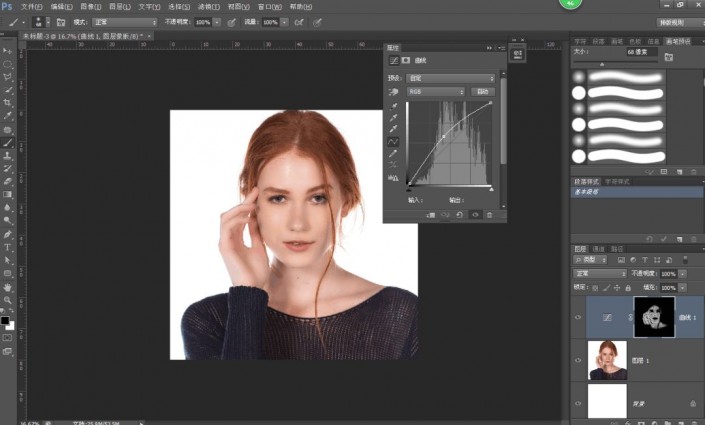Click the reset adjustment icon in Properties panel
The width and height of the screenshot is (705, 425).
point(459,214)
